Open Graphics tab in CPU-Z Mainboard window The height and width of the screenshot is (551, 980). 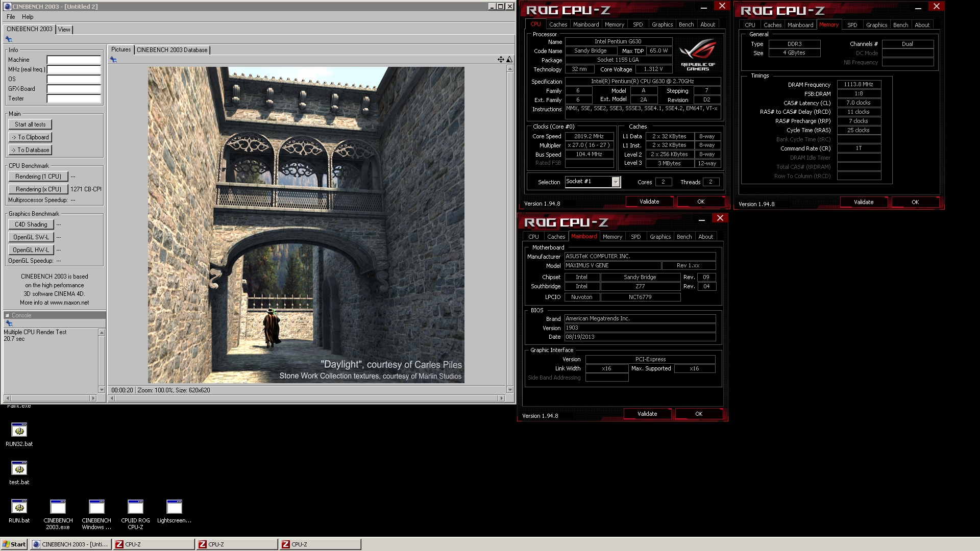pos(660,237)
